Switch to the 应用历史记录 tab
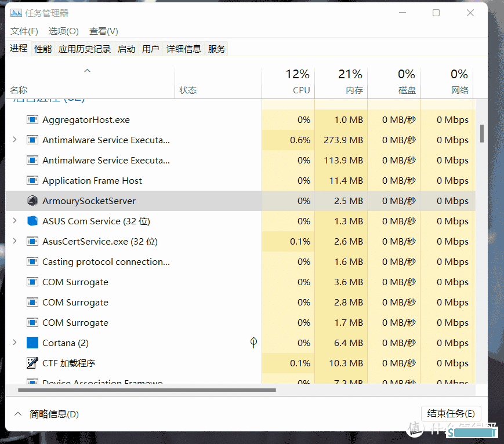504x444 pixels. click(x=85, y=49)
